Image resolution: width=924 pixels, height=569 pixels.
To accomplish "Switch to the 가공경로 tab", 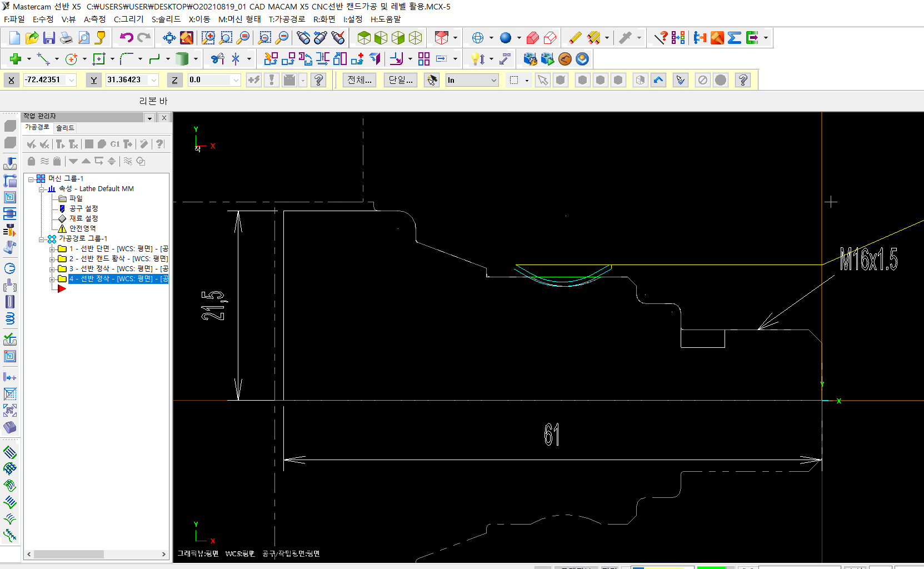I will [x=37, y=127].
